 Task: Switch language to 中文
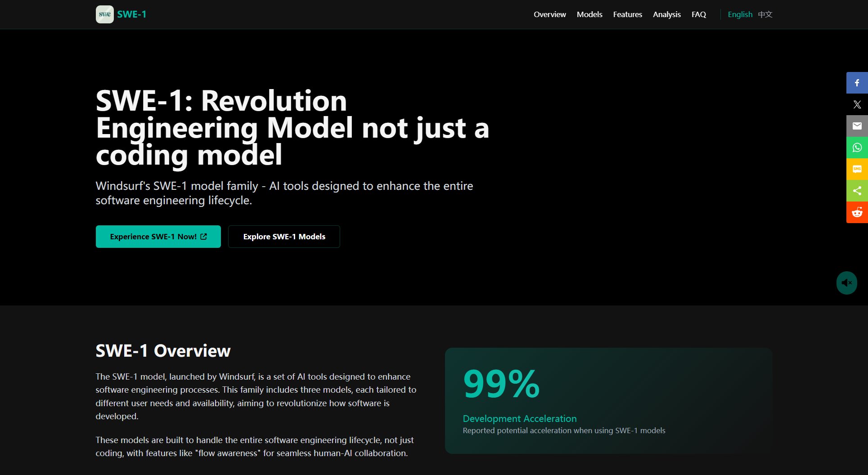765,14
